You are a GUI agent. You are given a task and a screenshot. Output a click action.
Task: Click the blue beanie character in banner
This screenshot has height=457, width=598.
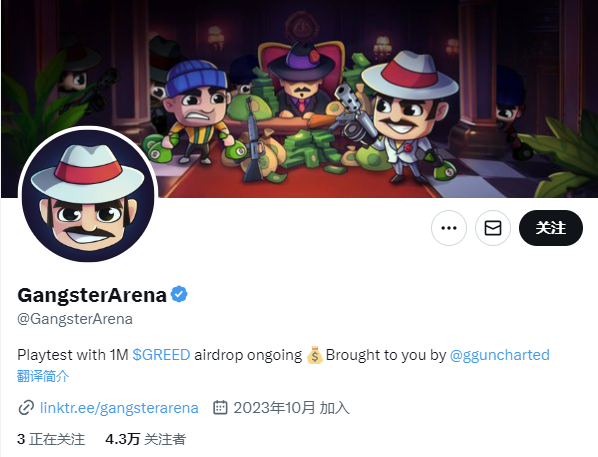click(x=198, y=111)
